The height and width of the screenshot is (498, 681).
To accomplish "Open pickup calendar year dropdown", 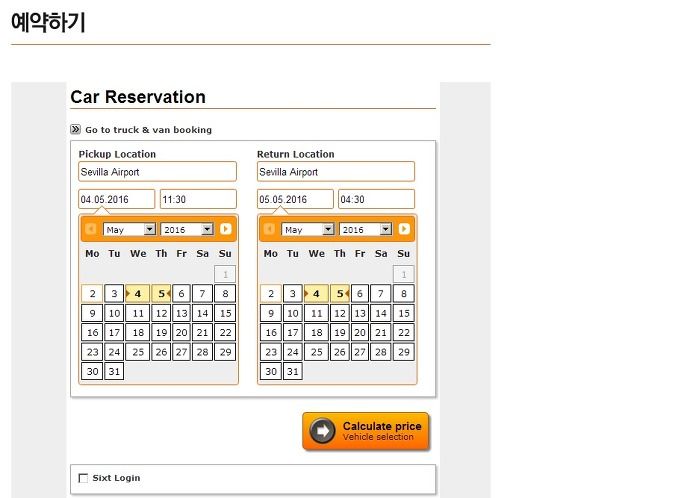I will pos(187,229).
